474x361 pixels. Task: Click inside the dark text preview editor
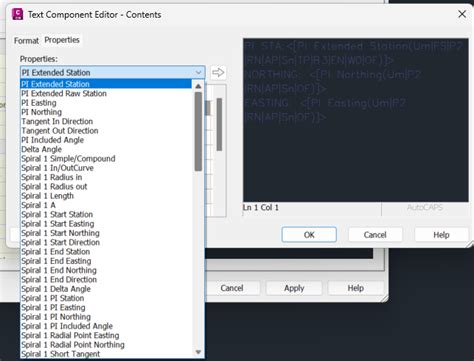(x=356, y=120)
